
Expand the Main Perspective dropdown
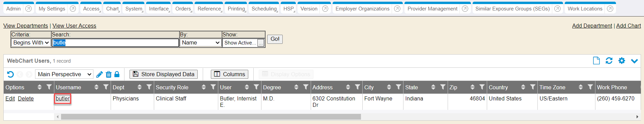click(x=64, y=74)
